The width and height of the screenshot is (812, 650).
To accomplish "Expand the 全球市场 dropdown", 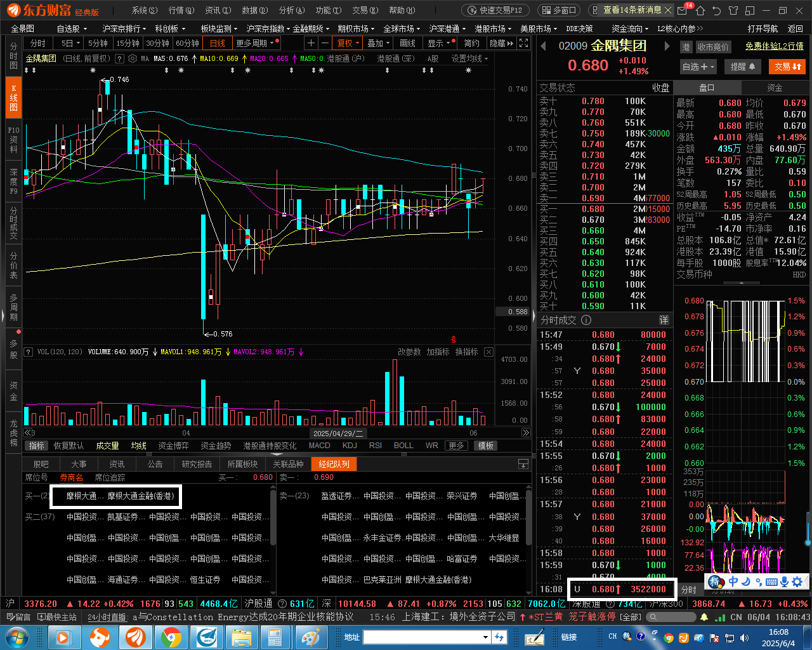I will click(x=402, y=29).
